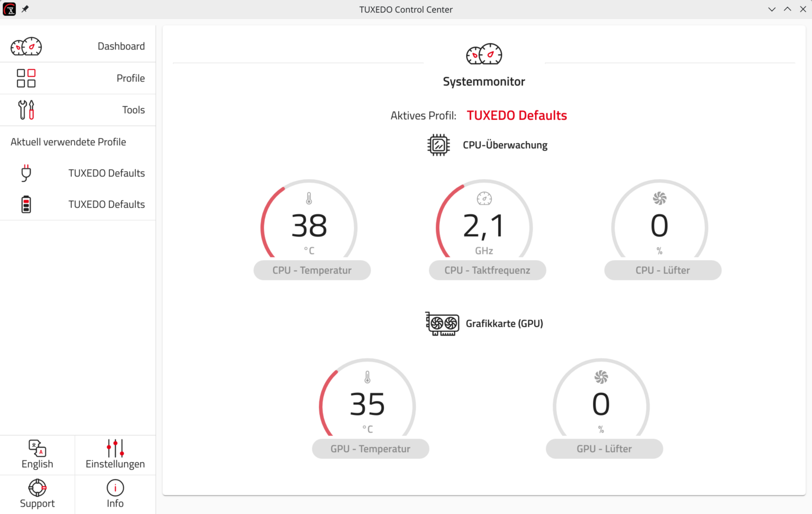Open the Tools menu item

pos(78,110)
